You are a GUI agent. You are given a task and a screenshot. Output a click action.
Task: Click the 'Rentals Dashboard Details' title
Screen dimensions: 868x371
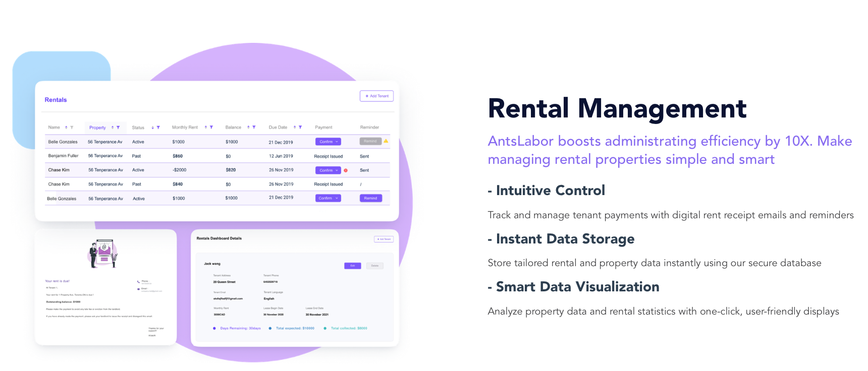219,238
